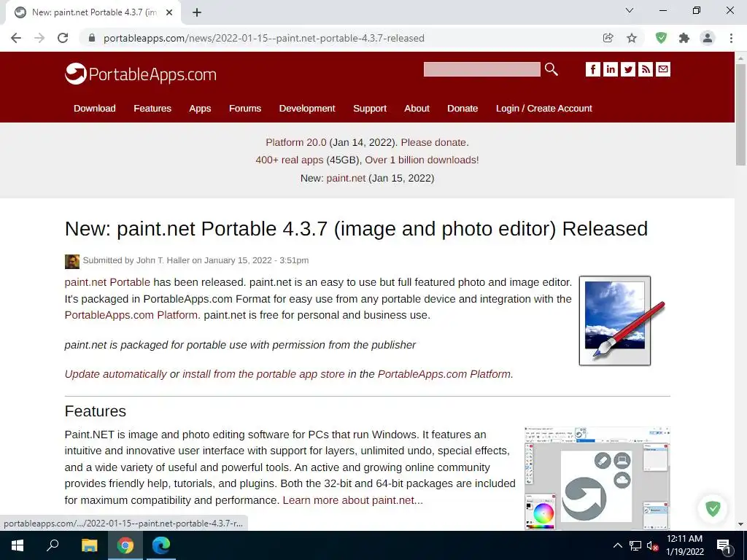Open the Chrome profile avatar icon

(x=708, y=38)
